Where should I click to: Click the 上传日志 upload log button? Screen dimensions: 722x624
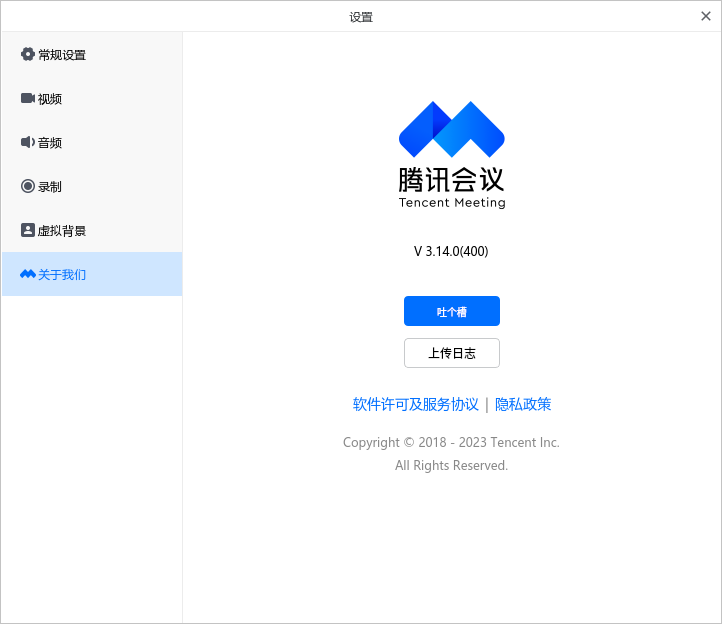pos(452,353)
